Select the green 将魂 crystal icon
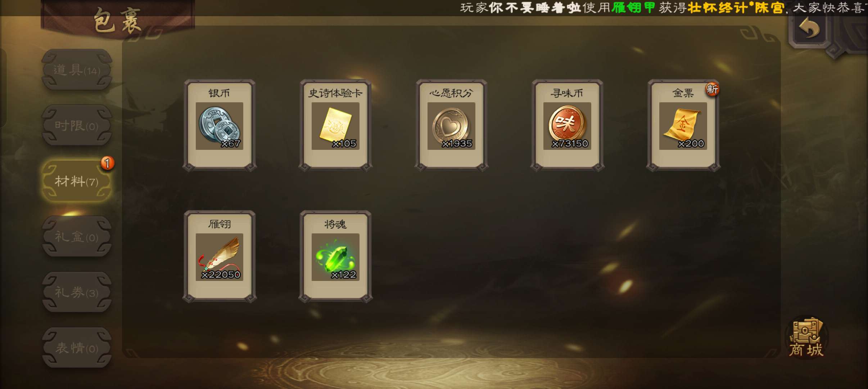 pos(335,257)
